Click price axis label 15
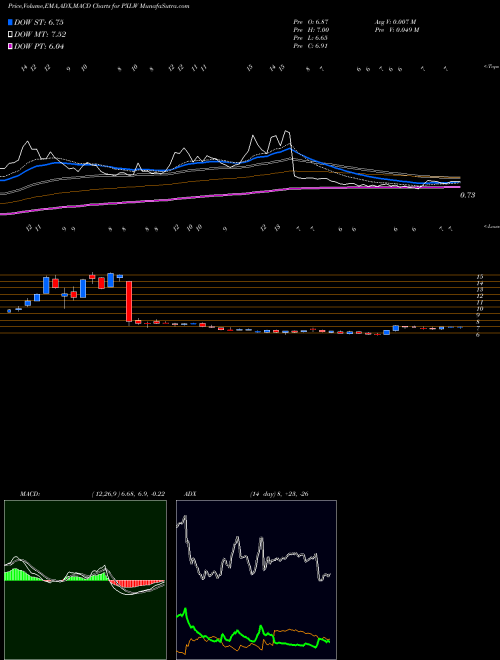This screenshot has height=660, width=500. [479, 277]
